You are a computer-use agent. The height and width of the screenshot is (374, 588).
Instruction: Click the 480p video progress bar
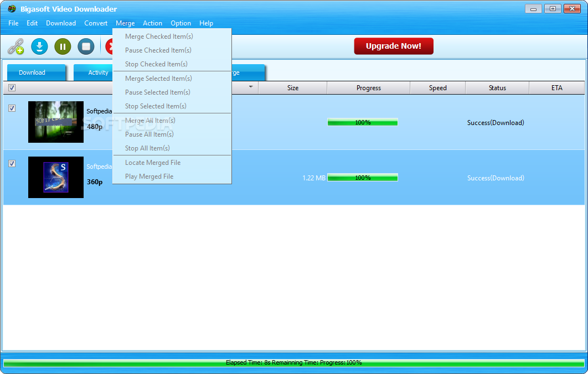point(363,122)
